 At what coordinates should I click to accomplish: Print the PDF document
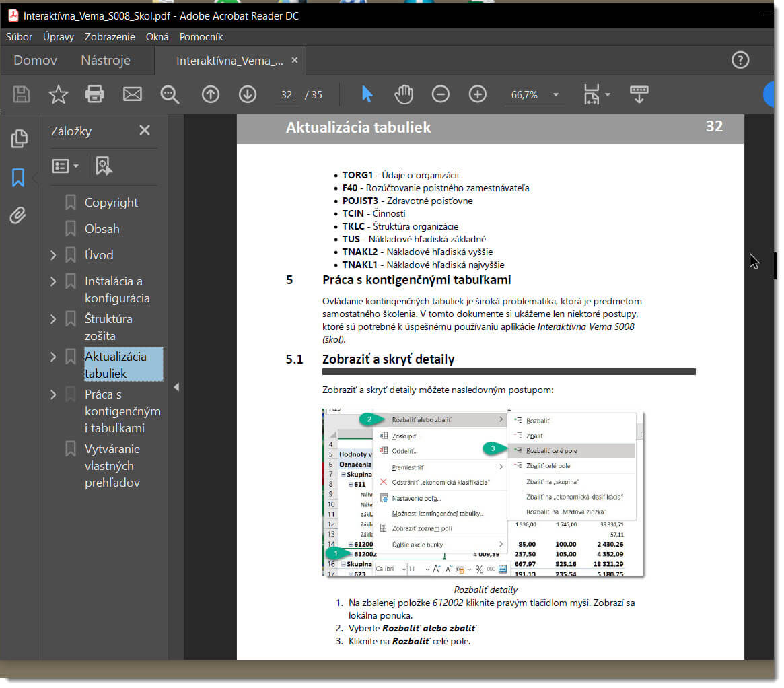tap(94, 94)
